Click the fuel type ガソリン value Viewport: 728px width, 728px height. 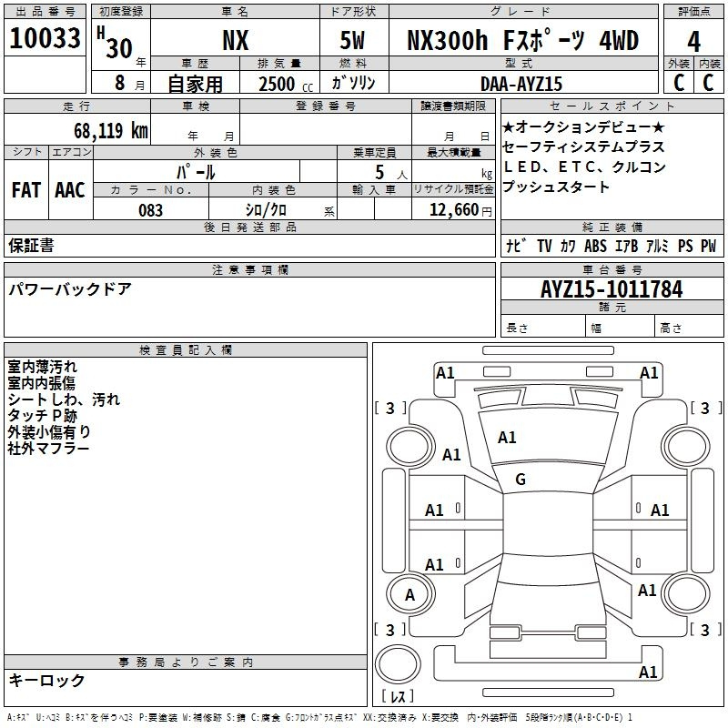pos(353,83)
